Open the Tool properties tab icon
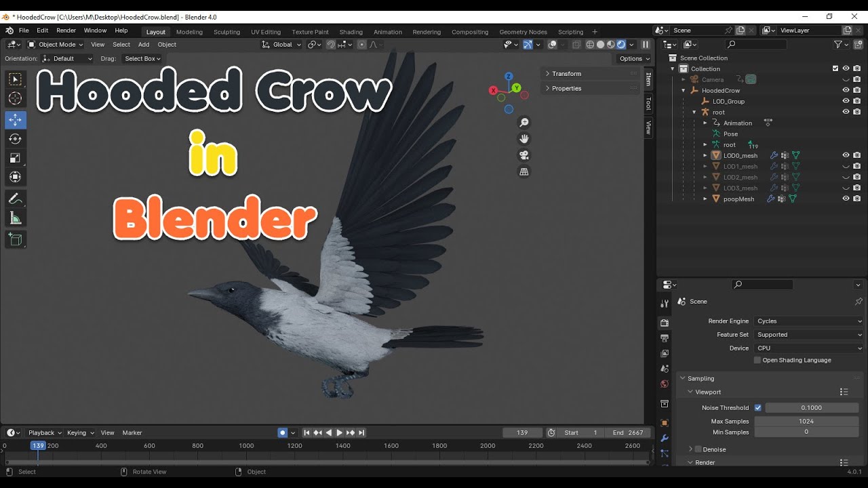 tap(665, 303)
